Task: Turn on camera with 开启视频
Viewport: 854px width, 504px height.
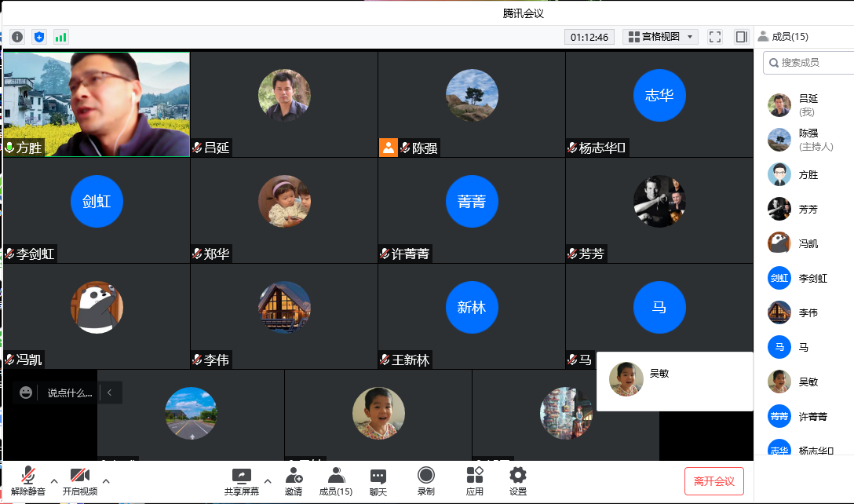Action: tap(80, 480)
